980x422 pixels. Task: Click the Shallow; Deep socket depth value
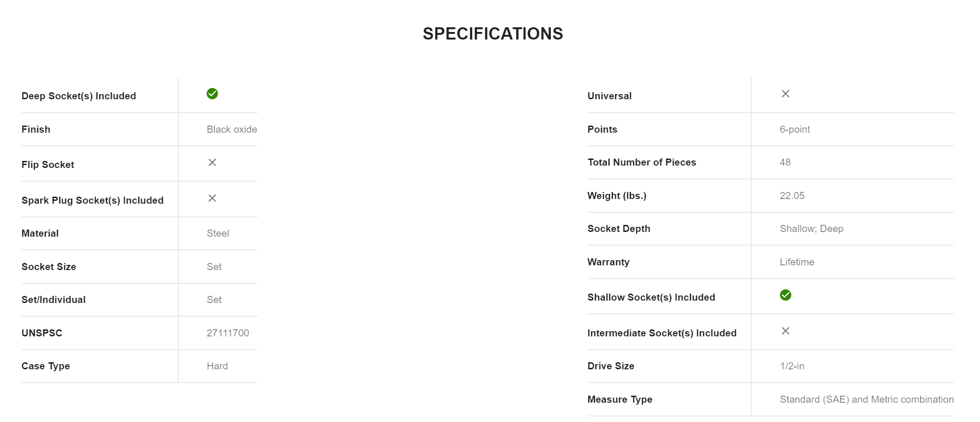[811, 229]
